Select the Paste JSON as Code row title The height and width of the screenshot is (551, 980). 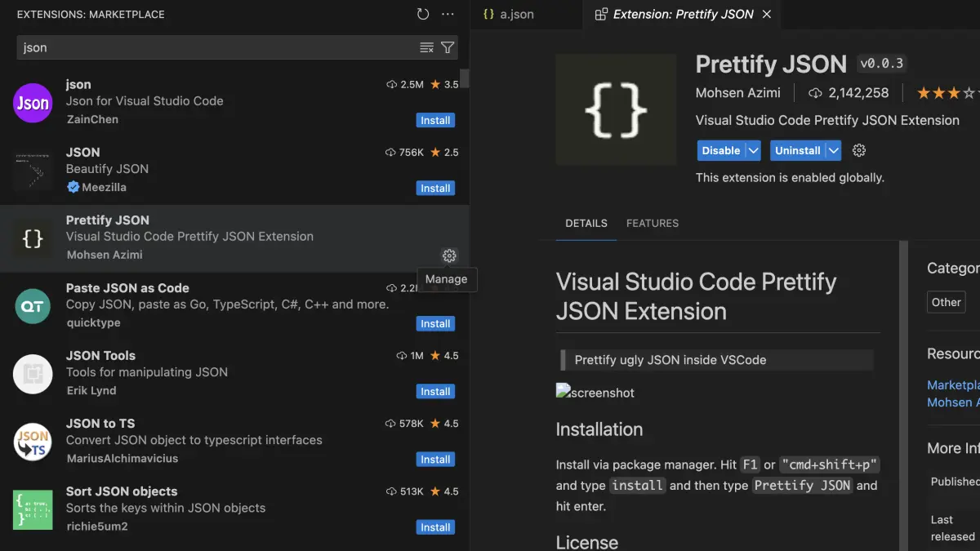127,287
